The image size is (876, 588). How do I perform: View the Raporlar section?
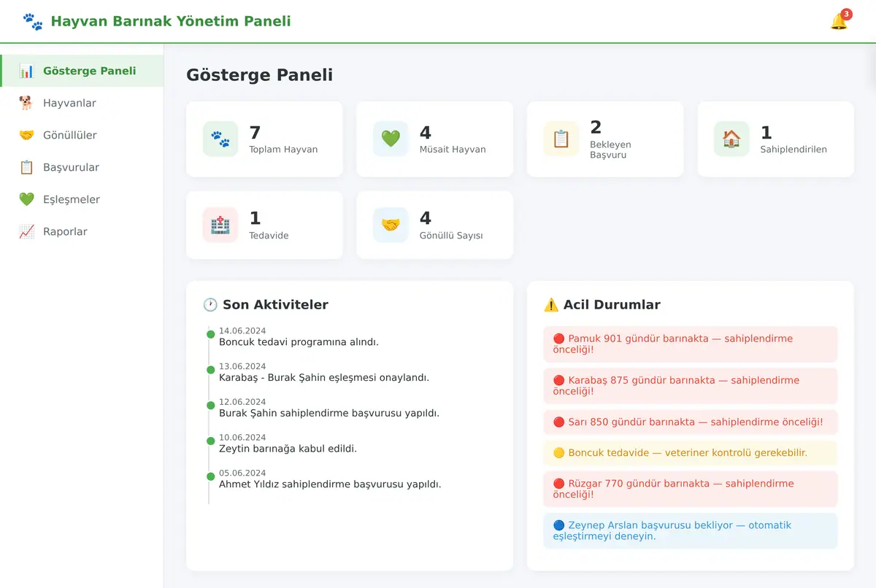pos(82,231)
